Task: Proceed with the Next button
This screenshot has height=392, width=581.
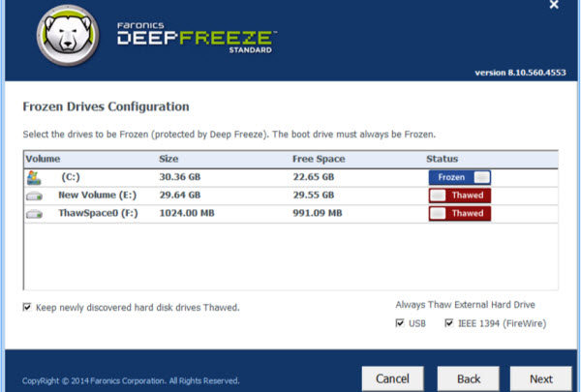Action: coord(541,378)
